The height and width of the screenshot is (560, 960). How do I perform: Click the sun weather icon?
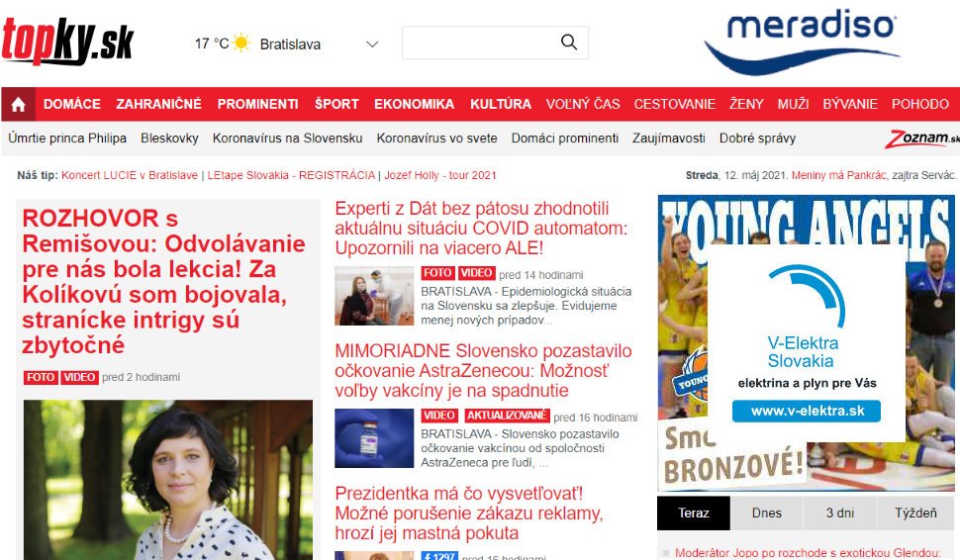click(x=241, y=43)
